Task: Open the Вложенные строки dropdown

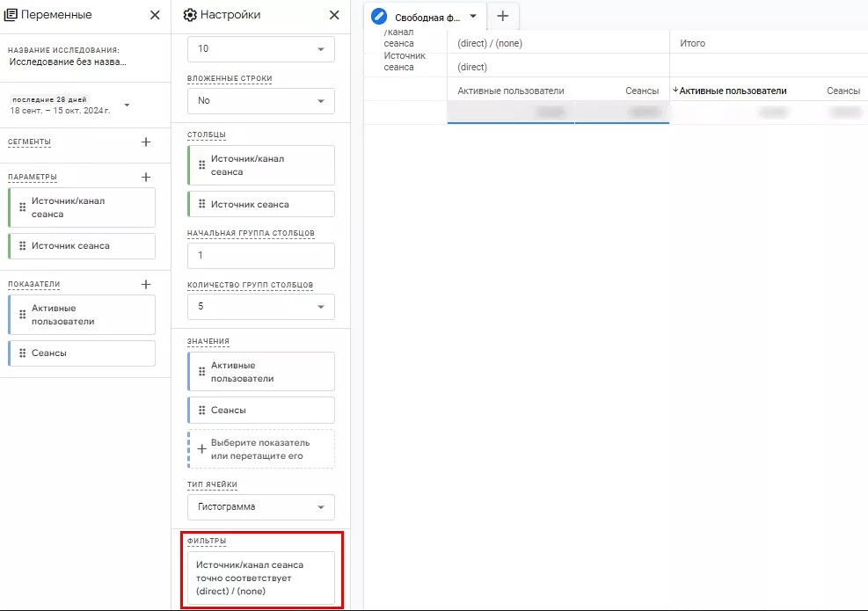Action: [260, 101]
